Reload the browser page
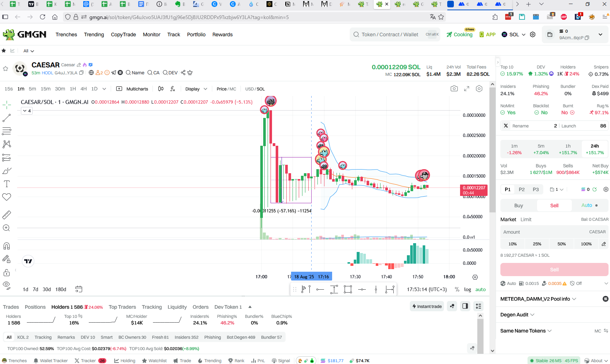This screenshot has height=364, width=610. tap(43, 17)
